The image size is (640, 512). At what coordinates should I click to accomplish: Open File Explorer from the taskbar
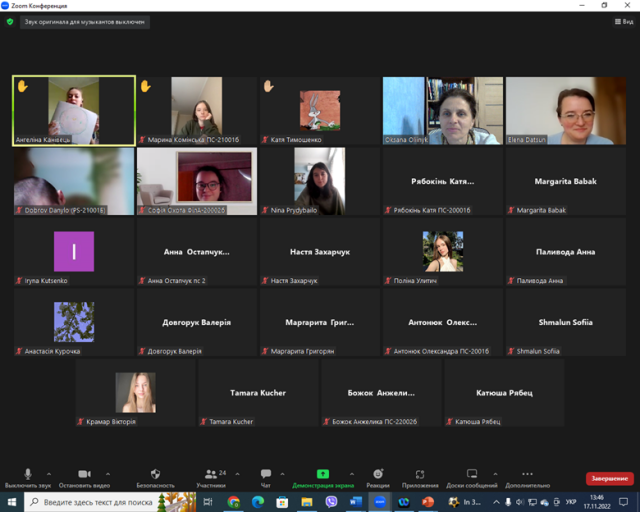tap(307, 502)
